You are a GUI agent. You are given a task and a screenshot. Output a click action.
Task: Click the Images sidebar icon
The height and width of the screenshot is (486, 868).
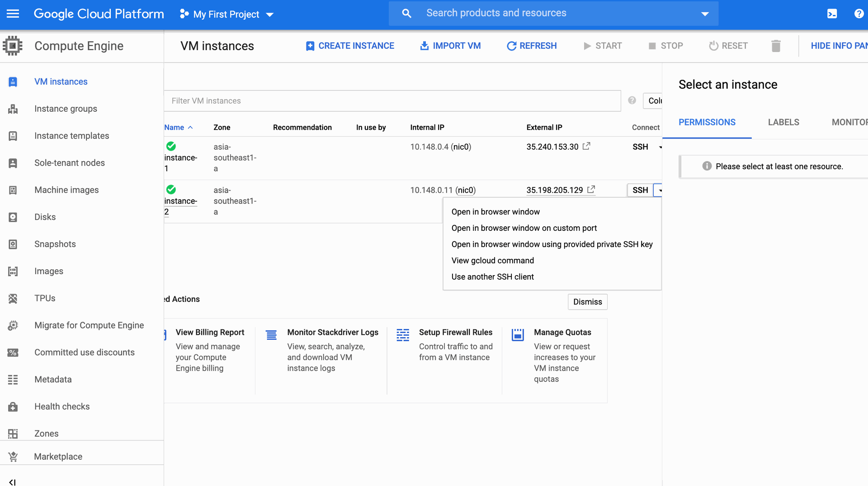point(13,272)
